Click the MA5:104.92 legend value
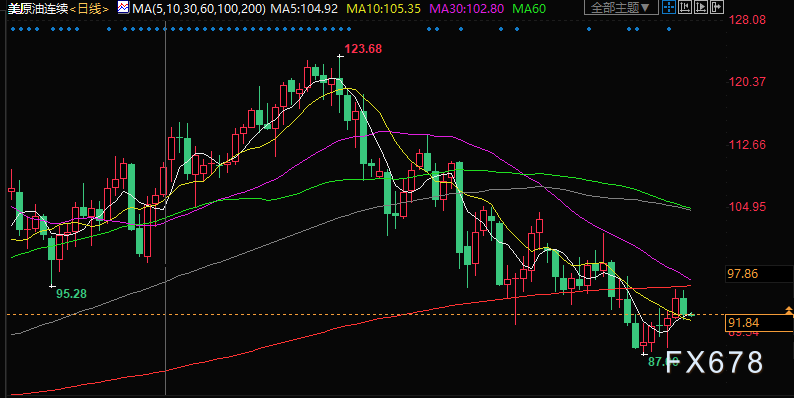Image resolution: width=794 pixels, height=398 pixels. 304,9
